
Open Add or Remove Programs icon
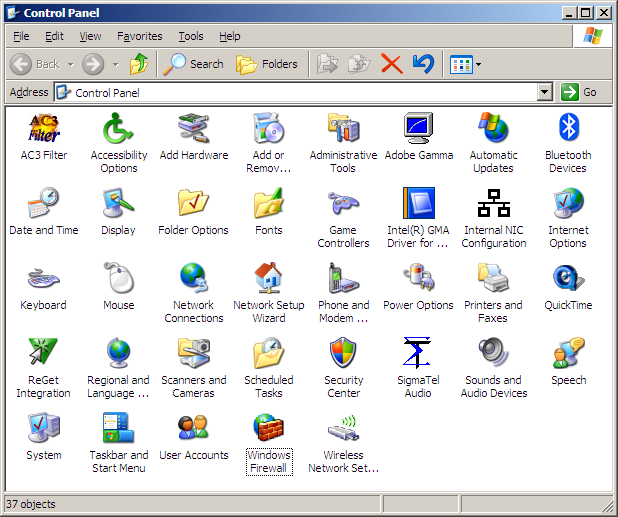tap(268, 128)
